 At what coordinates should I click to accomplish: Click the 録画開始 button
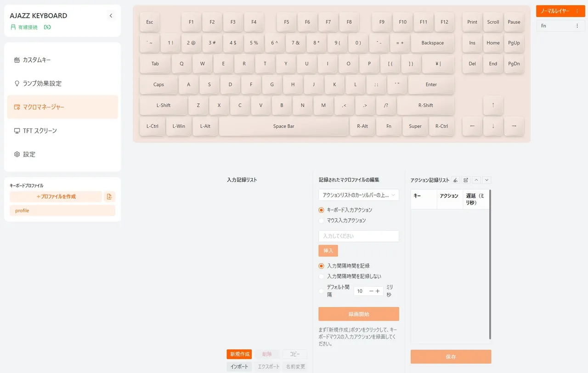point(358,314)
